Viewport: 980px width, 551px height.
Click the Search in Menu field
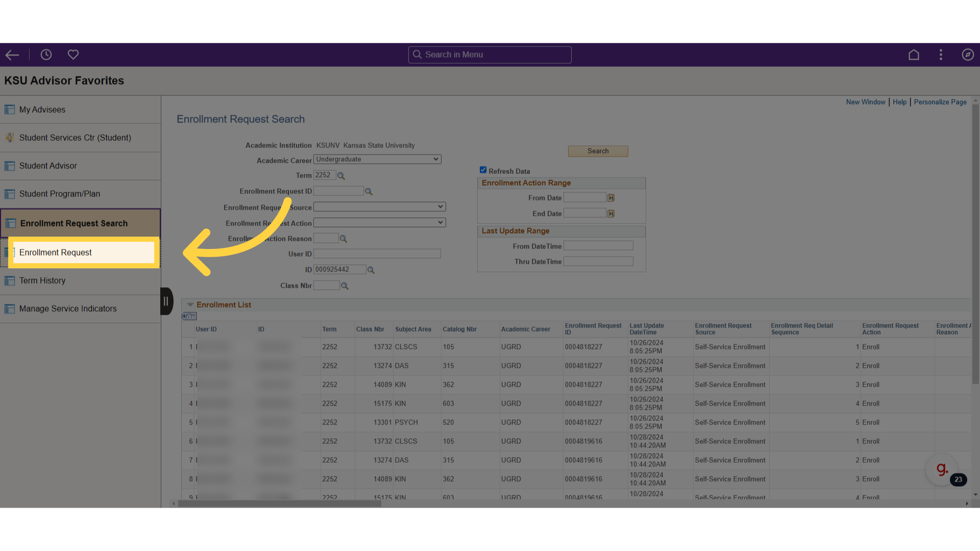(x=489, y=55)
